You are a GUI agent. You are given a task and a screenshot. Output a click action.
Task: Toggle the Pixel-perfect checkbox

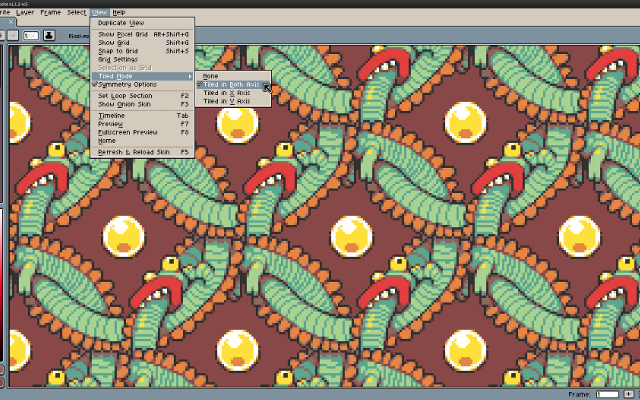click(62, 36)
